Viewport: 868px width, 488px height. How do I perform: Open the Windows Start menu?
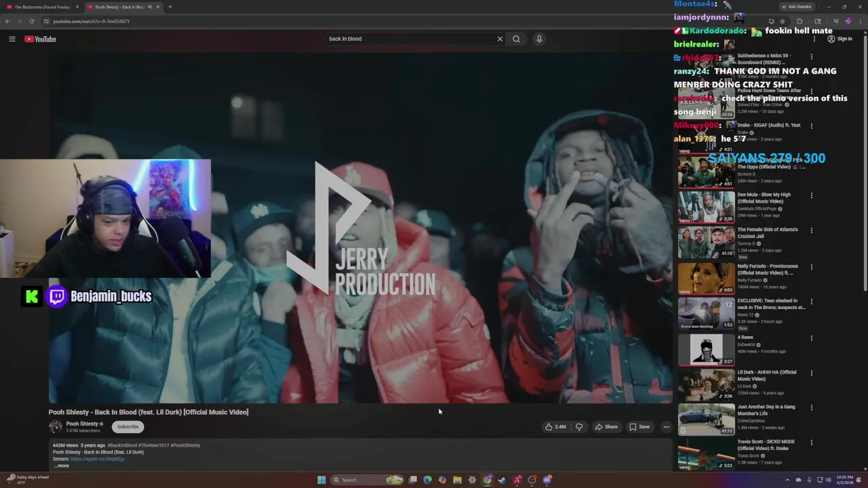(x=321, y=480)
